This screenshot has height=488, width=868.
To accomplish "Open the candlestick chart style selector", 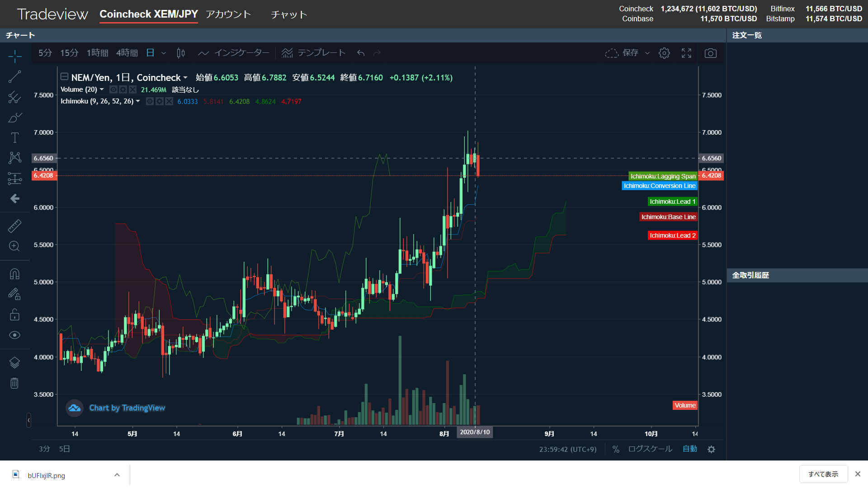I will (181, 53).
